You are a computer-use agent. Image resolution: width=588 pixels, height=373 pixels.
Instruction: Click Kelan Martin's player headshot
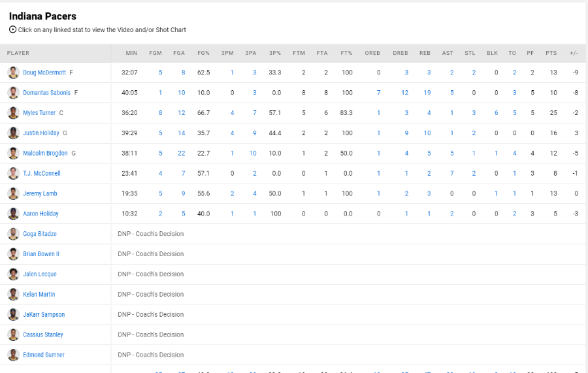[14, 295]
